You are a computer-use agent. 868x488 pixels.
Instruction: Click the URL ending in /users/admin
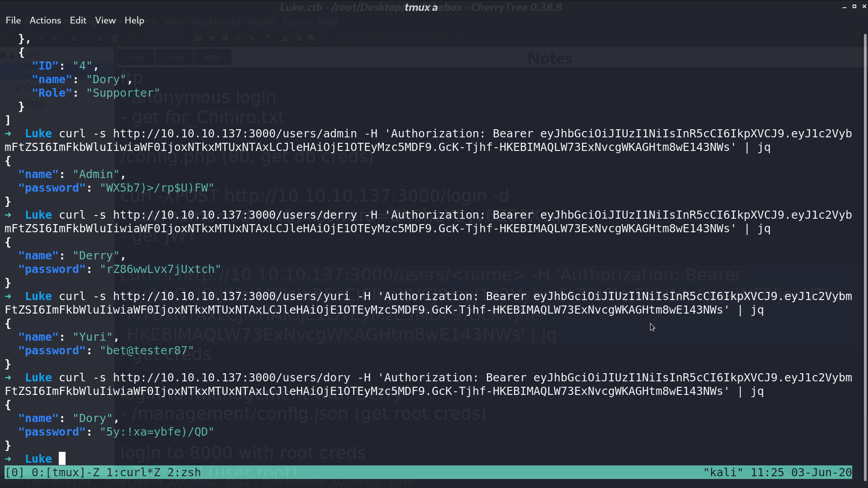click(x=235, y=134)
